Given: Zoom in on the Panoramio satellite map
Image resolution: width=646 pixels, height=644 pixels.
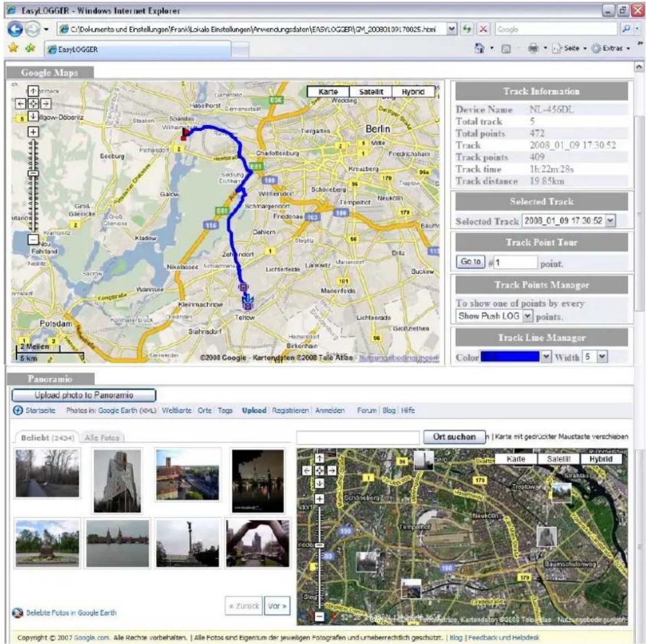Looking at the screenshot, I should 319,499.
